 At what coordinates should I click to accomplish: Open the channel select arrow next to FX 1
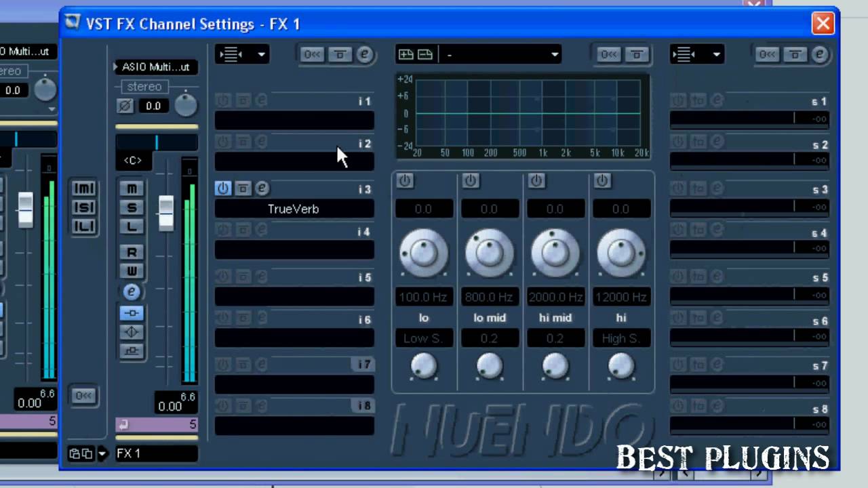103,454
